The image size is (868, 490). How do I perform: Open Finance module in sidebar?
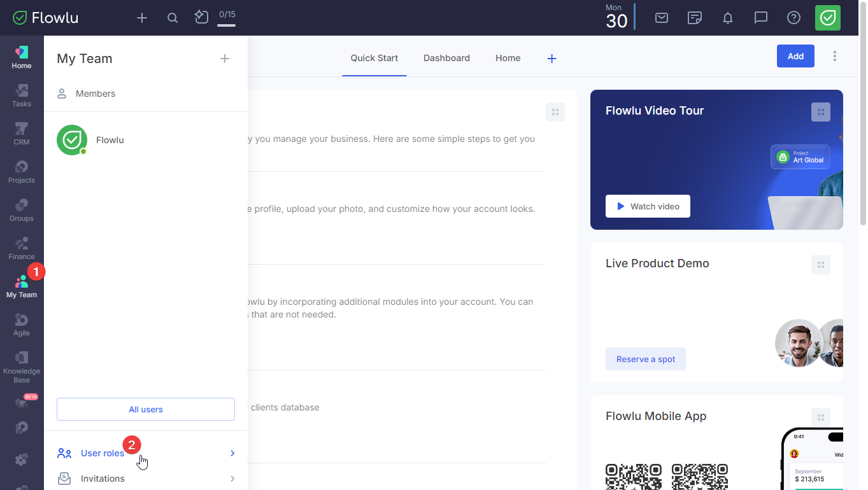[22, 248]
